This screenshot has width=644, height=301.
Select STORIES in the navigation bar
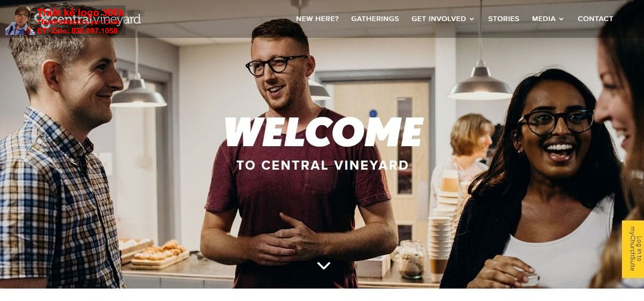click(x=503, y=19)
